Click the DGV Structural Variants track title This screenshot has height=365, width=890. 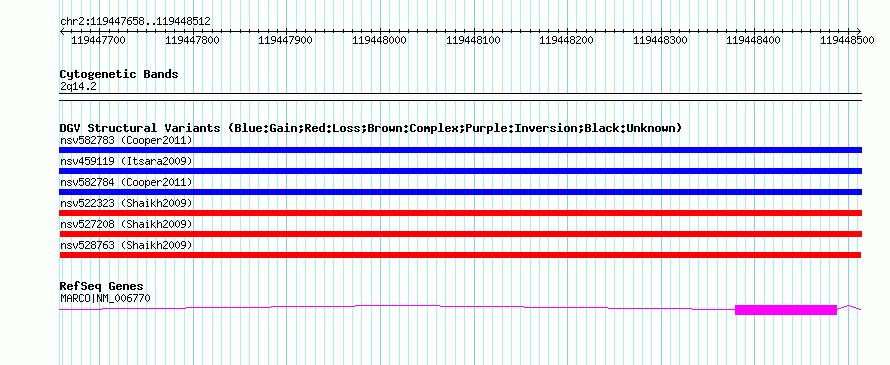[x=371, y=128]
